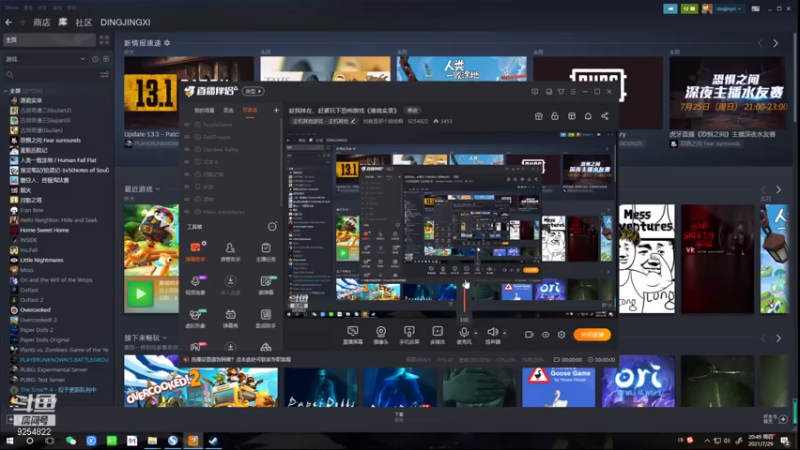Open the virtual avatar bear tool

pyautogui.click(x=195, y=318)
